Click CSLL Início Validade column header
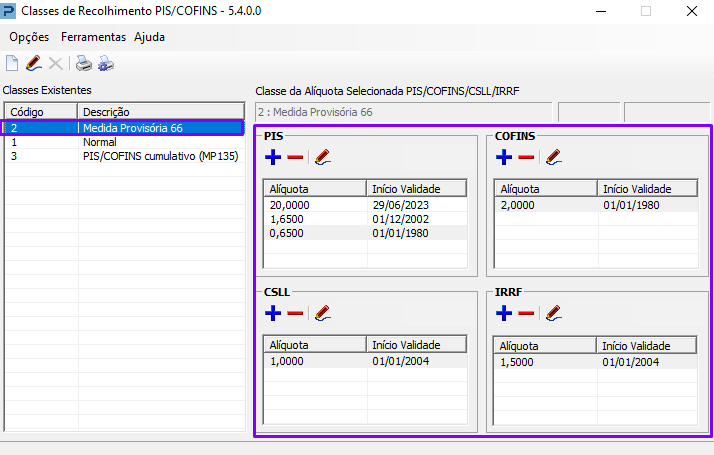The image size is (714, 455). 417,345
